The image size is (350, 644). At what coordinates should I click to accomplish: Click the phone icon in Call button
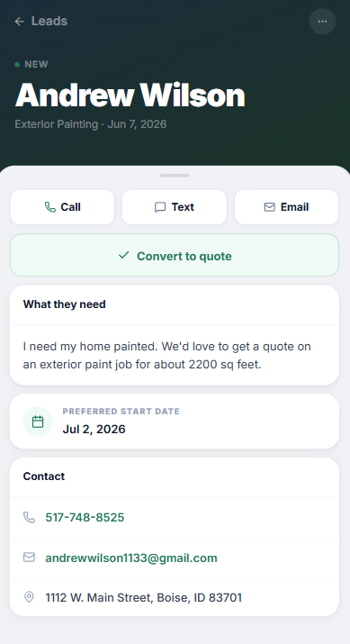tap(50, 207)
